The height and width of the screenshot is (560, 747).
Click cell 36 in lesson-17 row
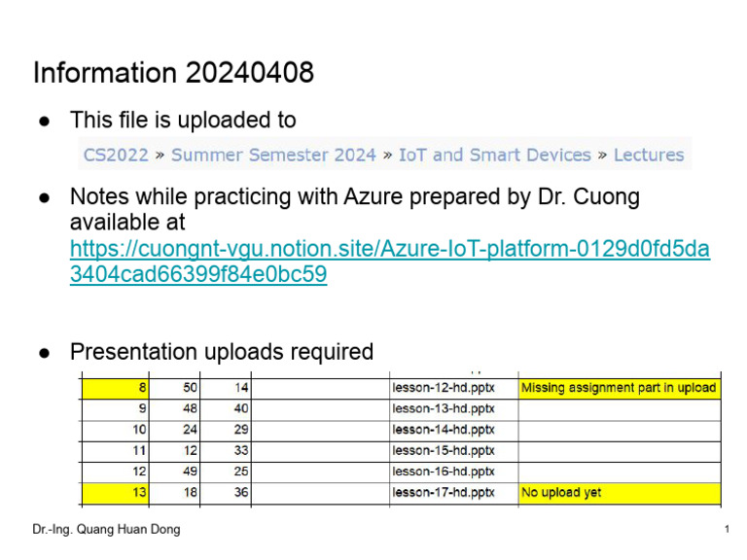pos(226,493)
